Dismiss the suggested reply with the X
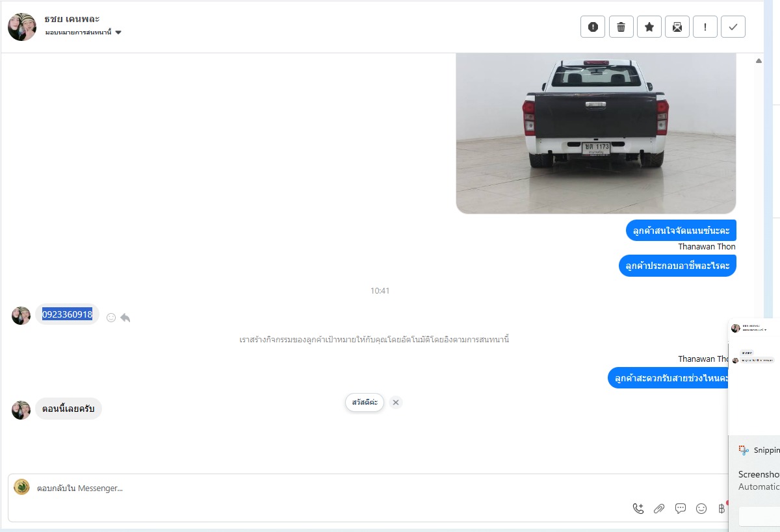This screenshot has height=532, width=780. 396,402
